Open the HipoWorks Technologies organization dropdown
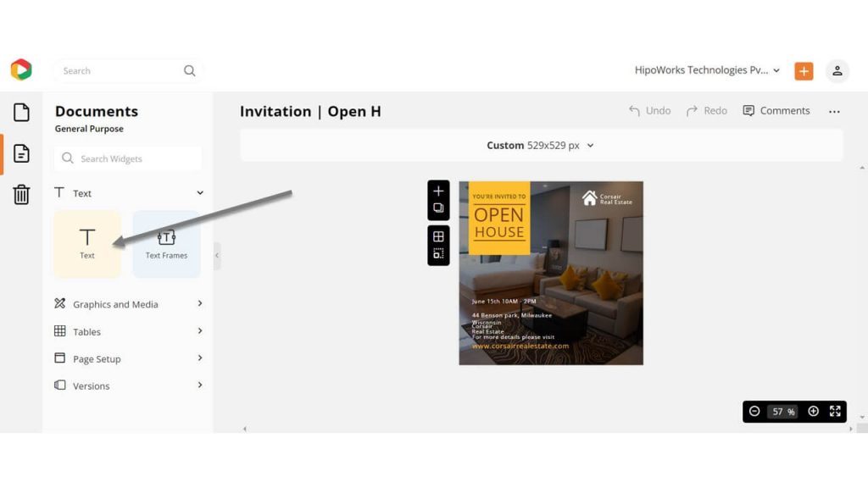The image size is (868, 488). (x=707, y=70)
